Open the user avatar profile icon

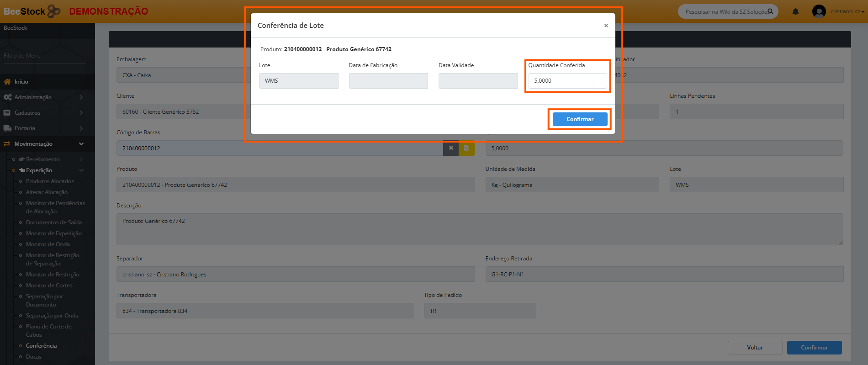[x=819, y=11]
